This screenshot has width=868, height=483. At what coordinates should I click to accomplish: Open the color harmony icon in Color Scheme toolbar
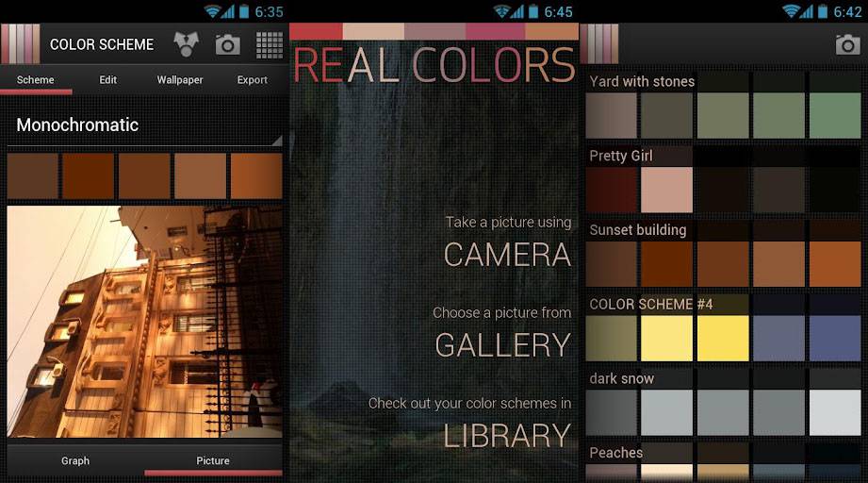point(186,44)
